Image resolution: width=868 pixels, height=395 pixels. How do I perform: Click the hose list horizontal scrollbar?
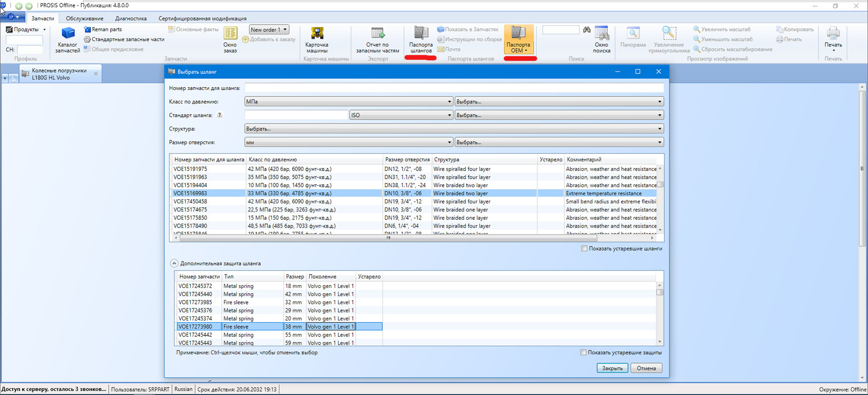tap(388, 238)
